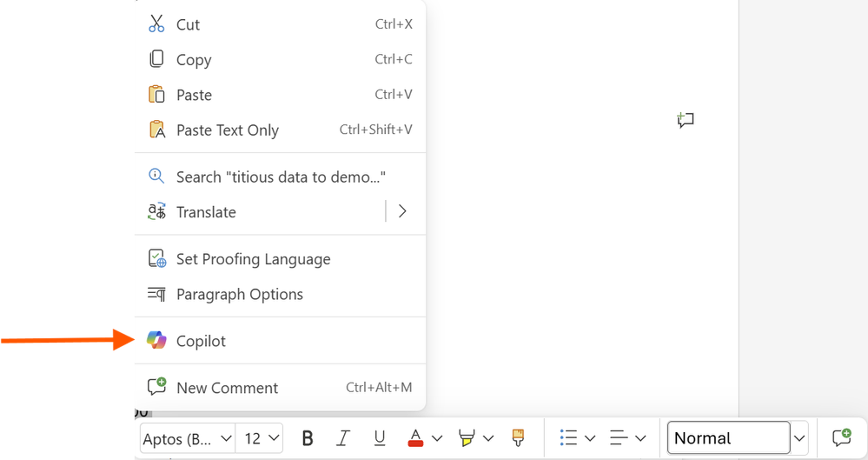
Task: Open the font size 12 dropdown
Action: pos(262,438)
